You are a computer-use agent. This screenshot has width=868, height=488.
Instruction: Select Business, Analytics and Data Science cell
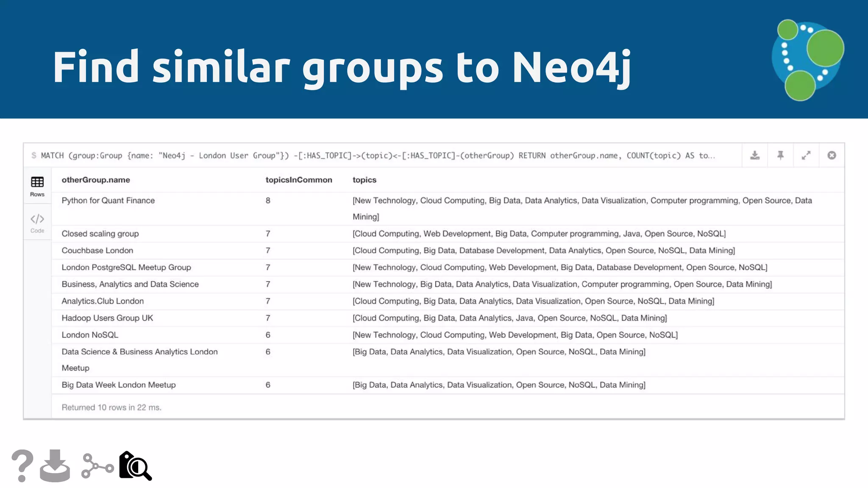coord(130,284)
